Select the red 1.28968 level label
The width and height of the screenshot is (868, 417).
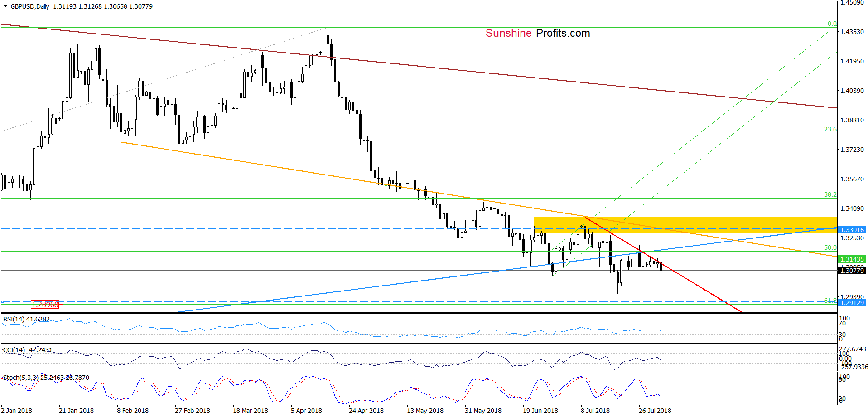(45, 305)
